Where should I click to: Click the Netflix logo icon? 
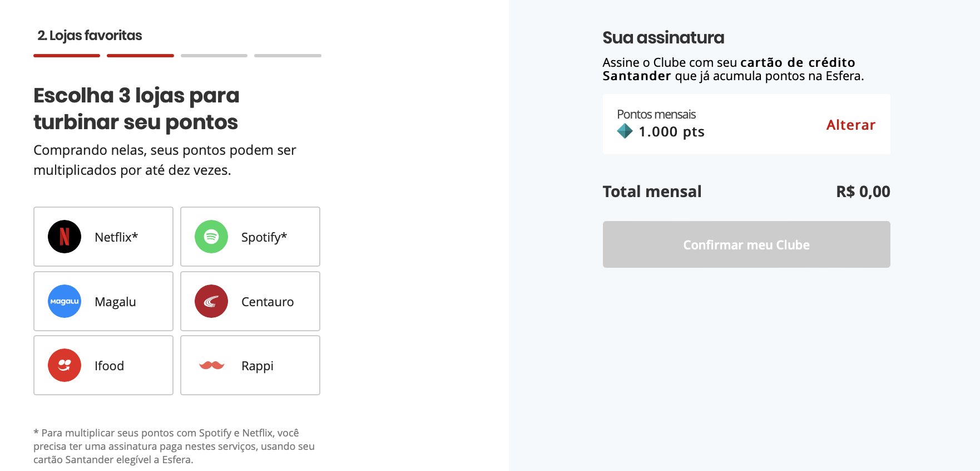[65, 237]
